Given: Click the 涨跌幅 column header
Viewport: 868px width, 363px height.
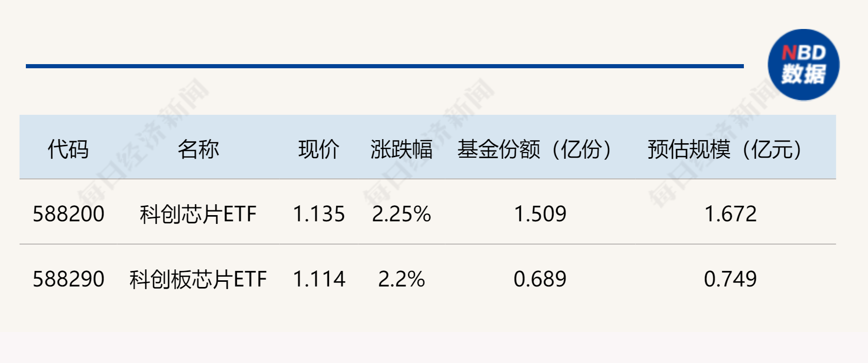Looking at the screenshot, I should (401, 149).
